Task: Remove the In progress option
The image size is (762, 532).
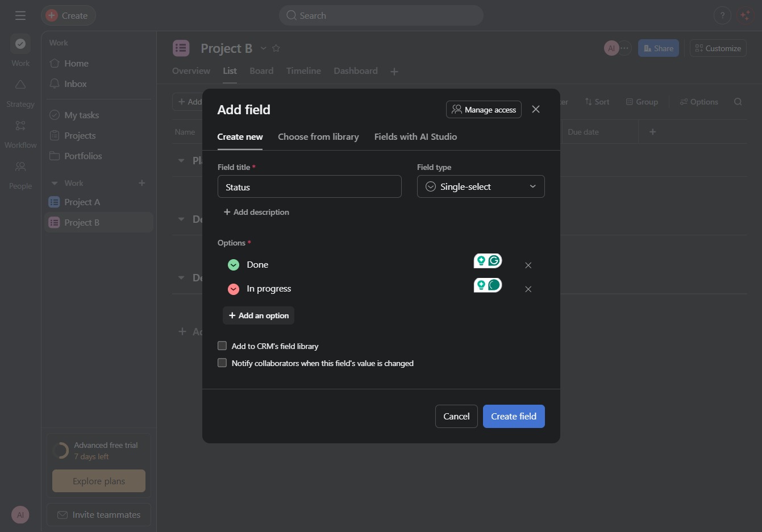Action: click(528, 289)
